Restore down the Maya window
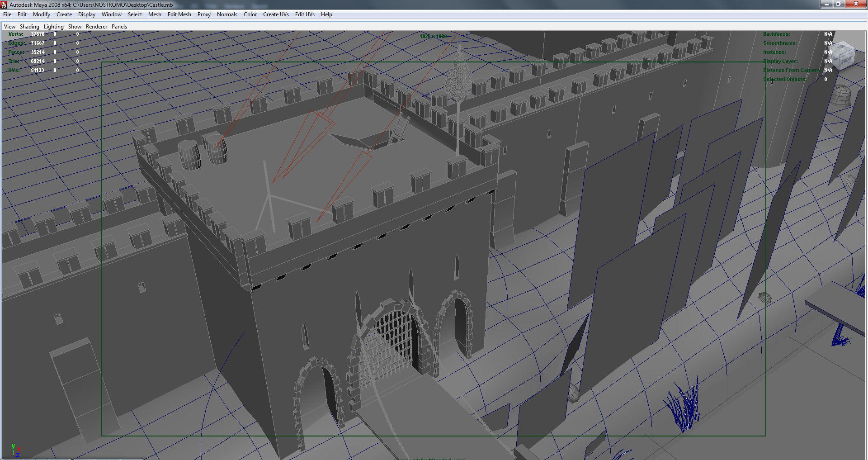Viewport: 868px width, 460px height. point(838,4)
